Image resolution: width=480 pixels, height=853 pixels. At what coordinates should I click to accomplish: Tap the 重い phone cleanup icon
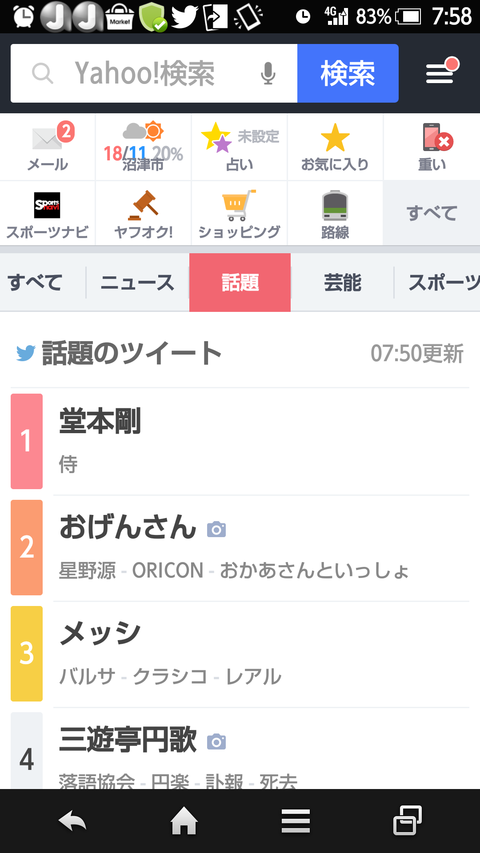[432, 147]
